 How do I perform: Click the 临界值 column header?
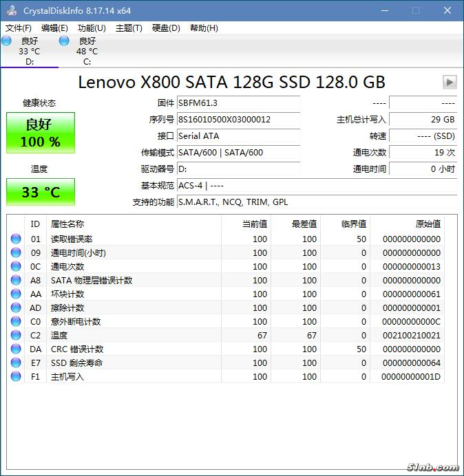[345, 224]
